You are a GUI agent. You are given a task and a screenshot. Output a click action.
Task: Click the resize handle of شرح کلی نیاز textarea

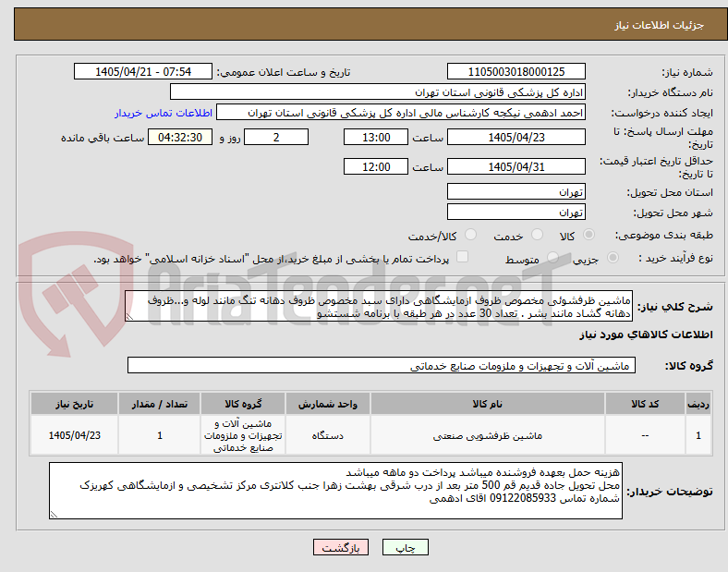(129, 317)
